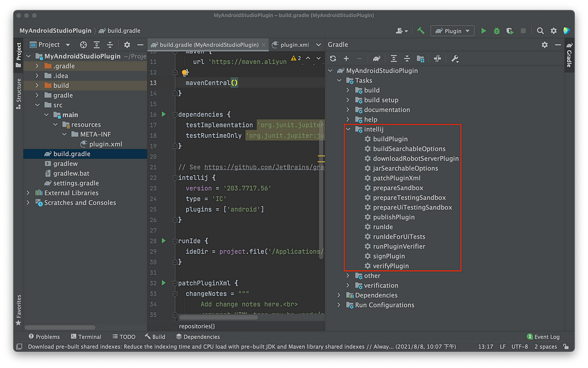Collapse all in the Project panel toolbar
The width and height of the screenshot is (588, 368).
[x=110, y=45]
